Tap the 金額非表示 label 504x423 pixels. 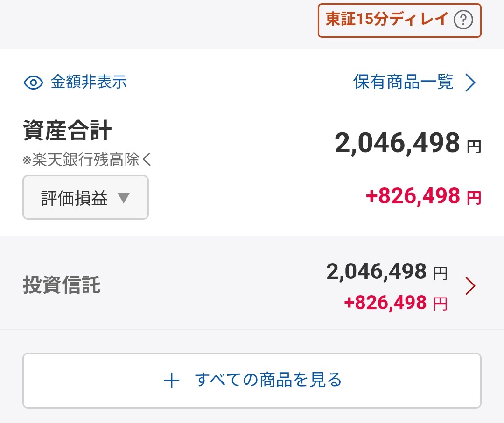89,83
